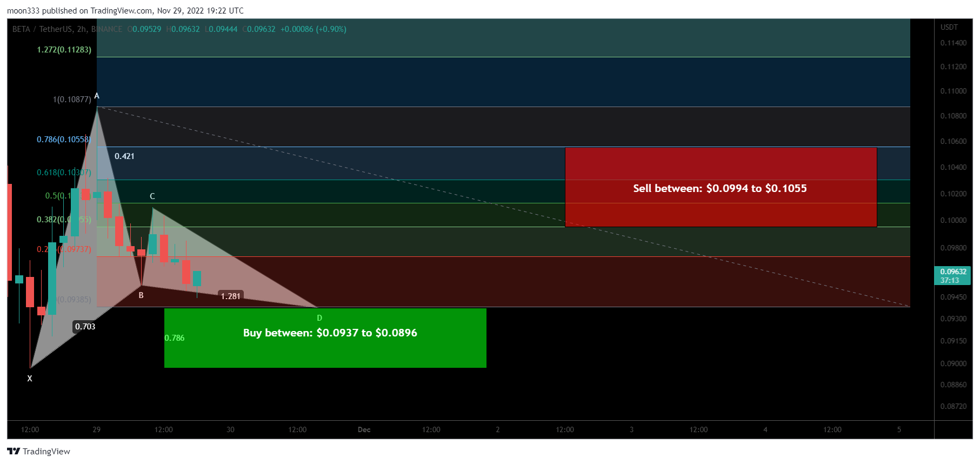
Task: Click 0.11400 on the price axis
Action: pos(954,43)
